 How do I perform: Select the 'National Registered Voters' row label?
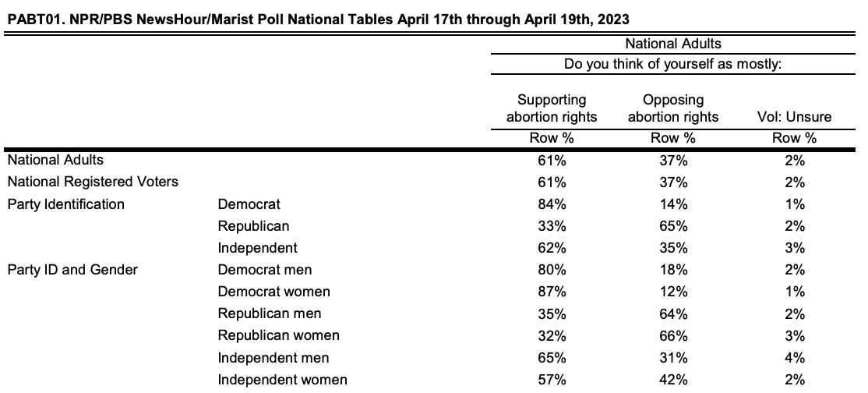coord(93,182)
